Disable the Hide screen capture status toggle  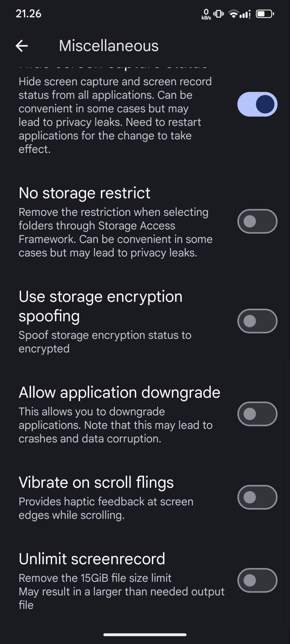[257, 104]
